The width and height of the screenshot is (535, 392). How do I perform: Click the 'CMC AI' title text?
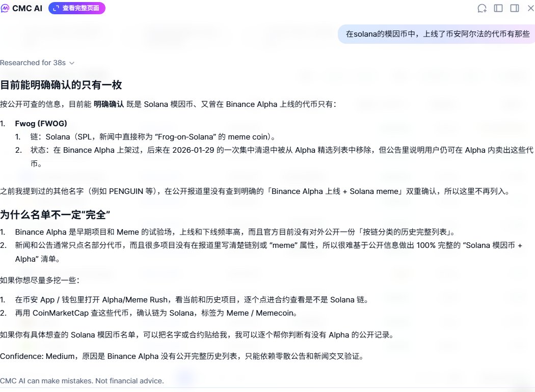[28, 8]
